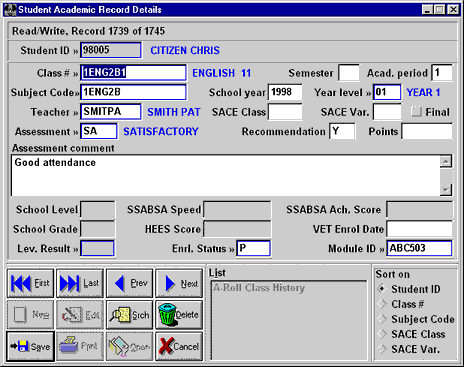Image resolution: width=464 pixels, height=367 pixels.
Task: Click the Teacher field SMITPA
Action: tap(111, 112)
